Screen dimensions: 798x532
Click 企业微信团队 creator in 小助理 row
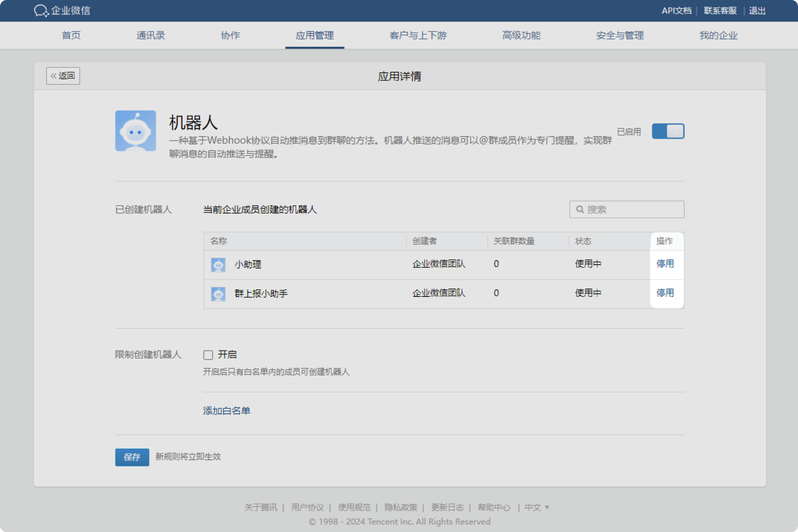(439, 264)
